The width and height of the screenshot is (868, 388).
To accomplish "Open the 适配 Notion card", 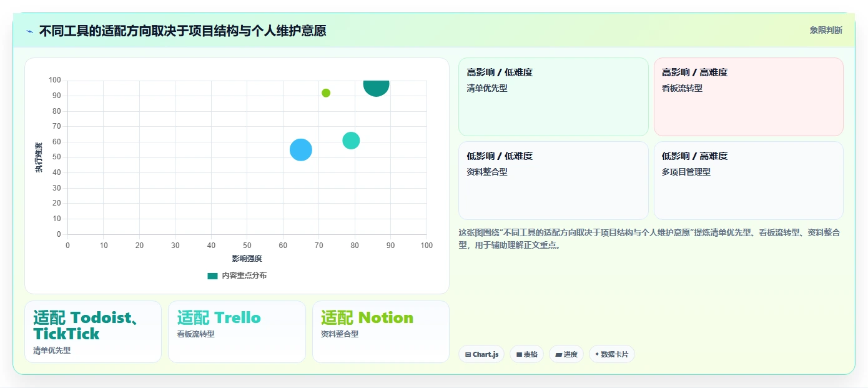I will click(x=381, y=332).
